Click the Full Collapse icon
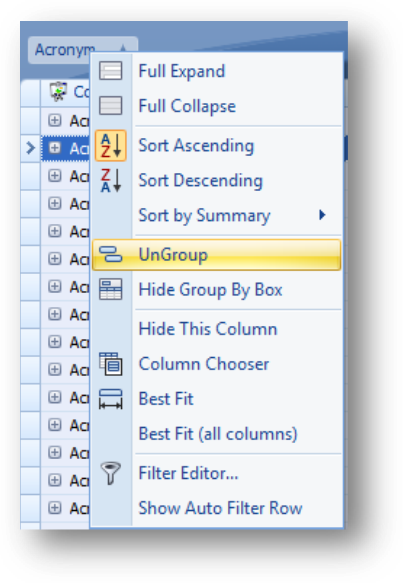Image resolution: width=403 pixels, height=583 pixels. tap(110, 106)
